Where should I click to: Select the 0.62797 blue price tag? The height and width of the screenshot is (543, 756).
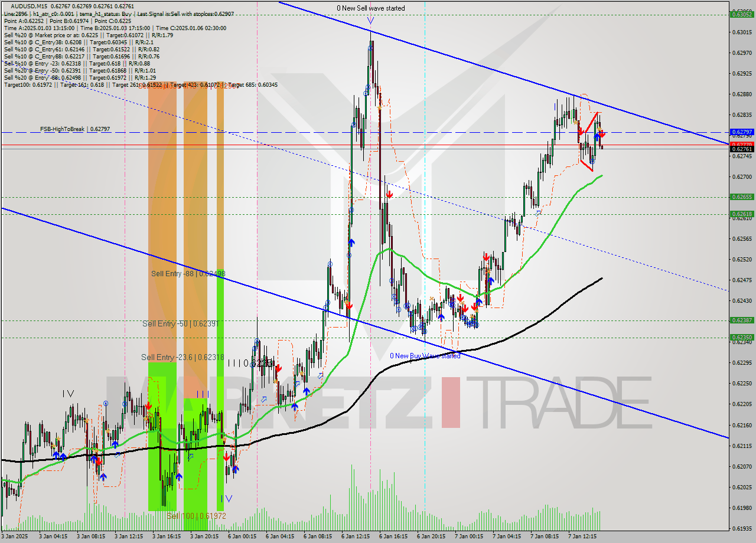click(742, 132)
